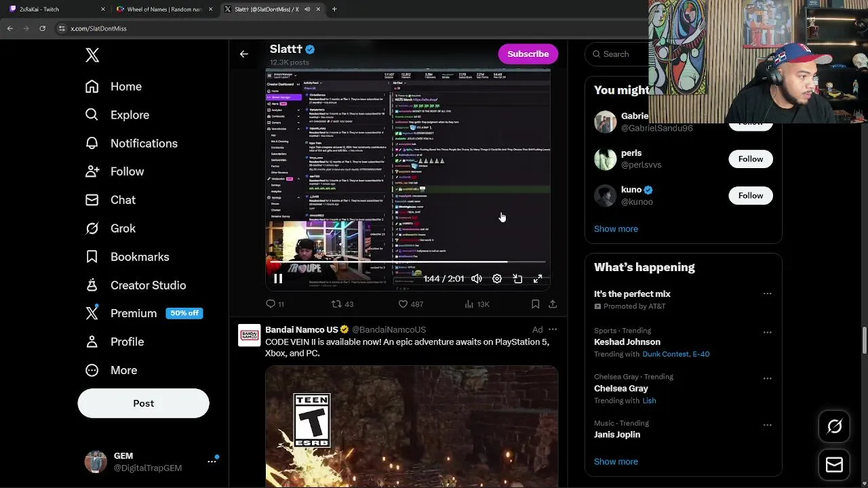Open the Bandai Namco ad options menu
The height and width of the screenshot is (488, 868).
553,329
